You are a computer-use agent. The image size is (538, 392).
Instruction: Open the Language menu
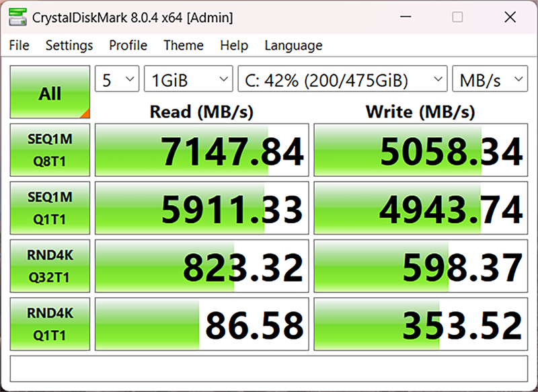pos(293,45)
